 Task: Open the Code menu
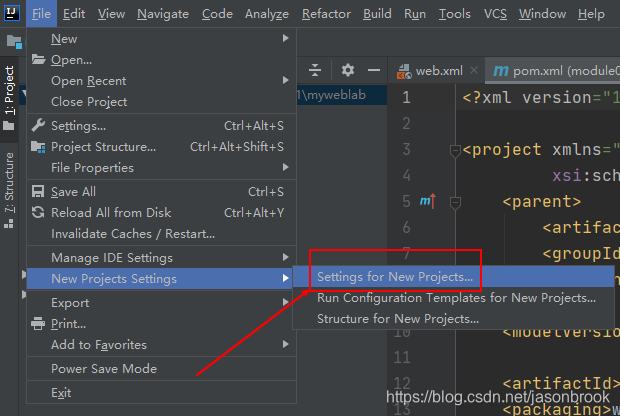[x=217, y=14]
